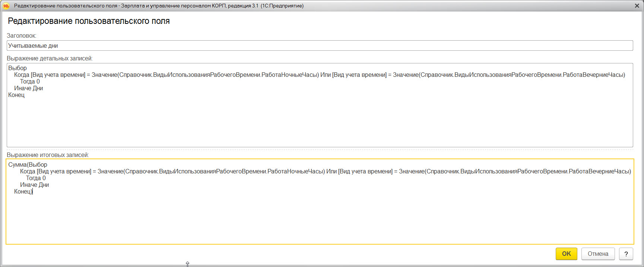Click the Выражение детальных записей label
Screen dimensions: 644x267
50,59
